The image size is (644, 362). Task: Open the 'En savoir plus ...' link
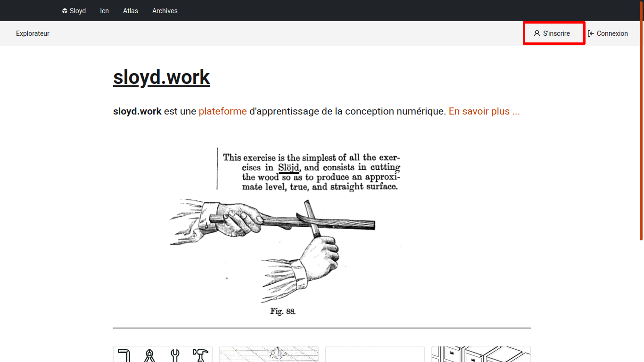[x=484, y=111]
